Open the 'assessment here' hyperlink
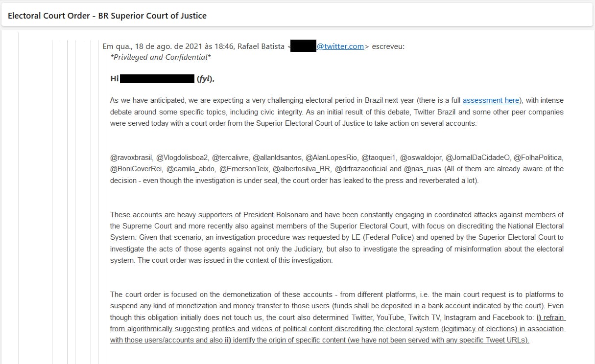Image resolution: width=595 pixels, height=364 pixels. click(x=491, y=100)
